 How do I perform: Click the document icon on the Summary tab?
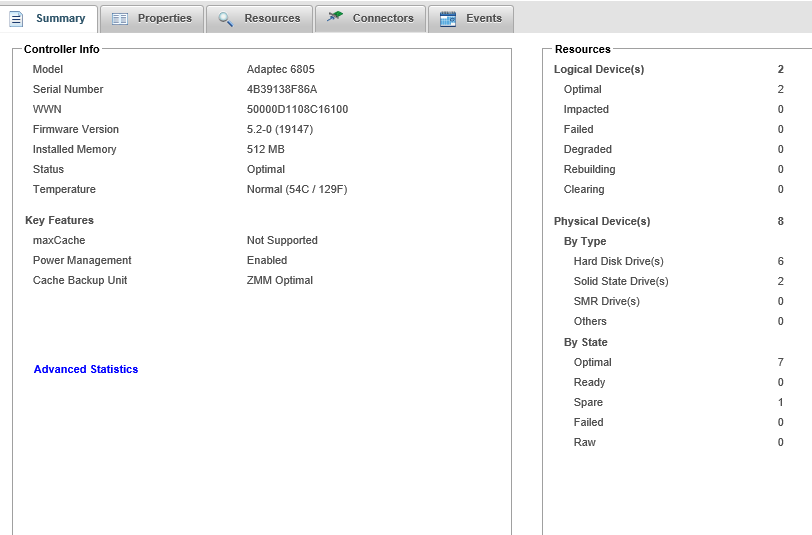16,19
